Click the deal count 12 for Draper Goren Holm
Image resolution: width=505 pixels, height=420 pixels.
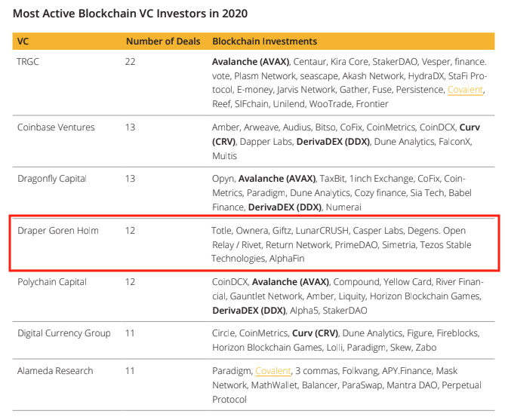pyautogui.click(x=130, y=231)
